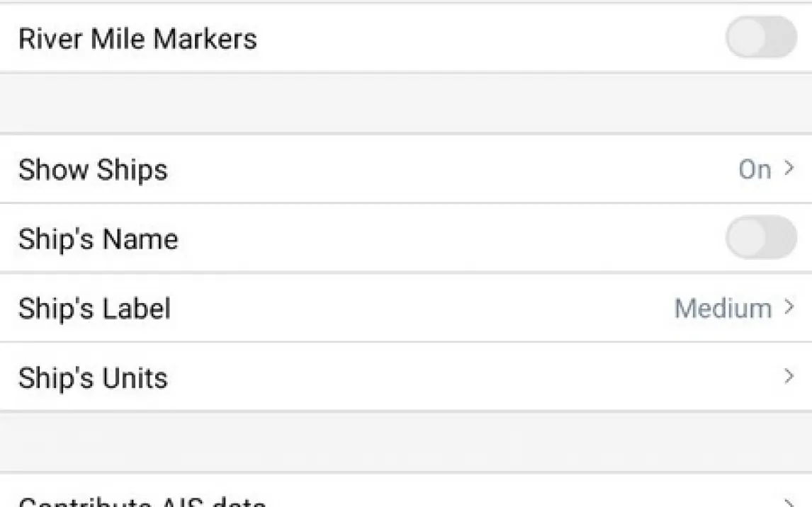Enable the Ship's Name switch
Image resolution: width=812 pixels, height=507 pixels.
pos(761,237)
